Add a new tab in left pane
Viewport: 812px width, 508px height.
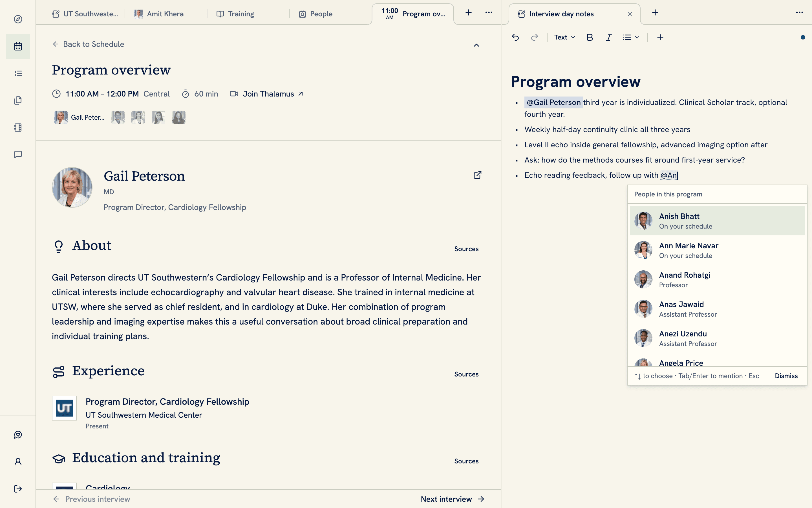coord(468,13)
